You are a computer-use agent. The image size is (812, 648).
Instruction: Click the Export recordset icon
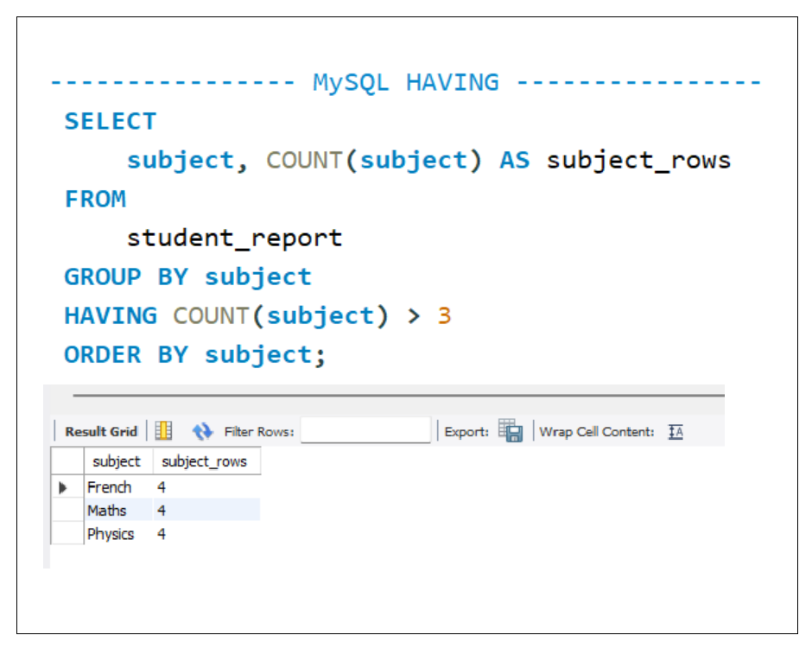[511, 430]
